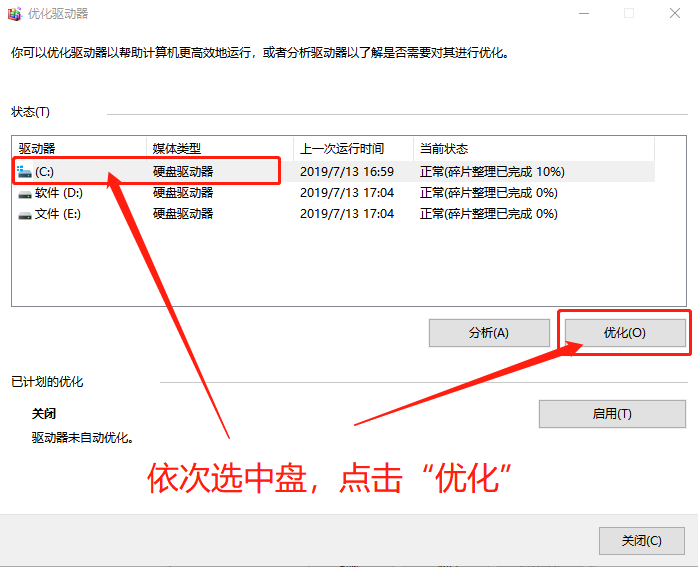Click the Optimize Drives app icon in title bar
The height and width of the screenshot is (567, 698).
(13, 14)
